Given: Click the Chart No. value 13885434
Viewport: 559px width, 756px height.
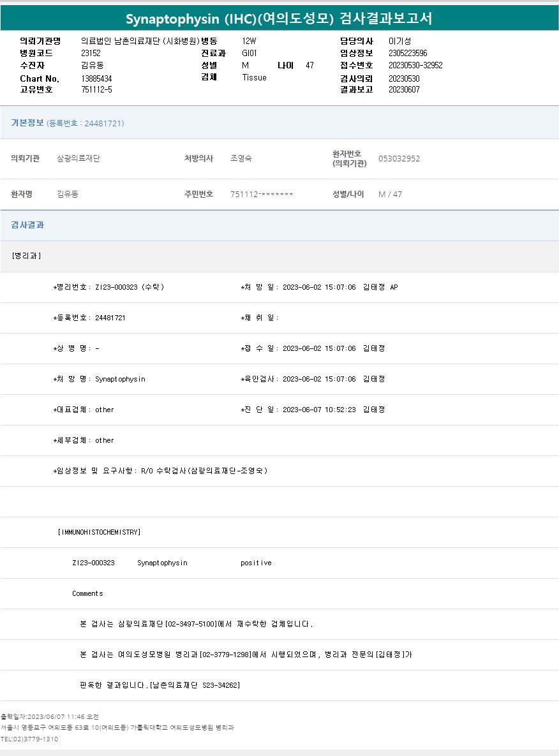Looking at the screenshot, I should click(x=96, y=78).
